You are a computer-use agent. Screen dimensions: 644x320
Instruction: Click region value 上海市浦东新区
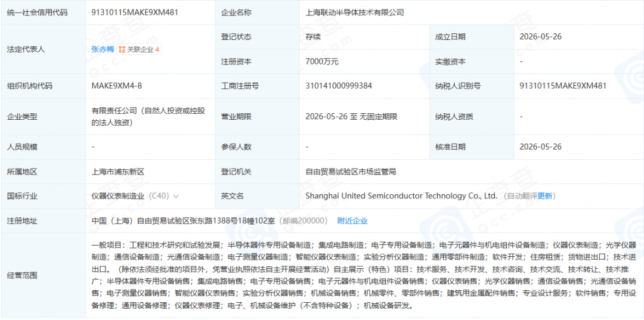click(x=118, y=172)
